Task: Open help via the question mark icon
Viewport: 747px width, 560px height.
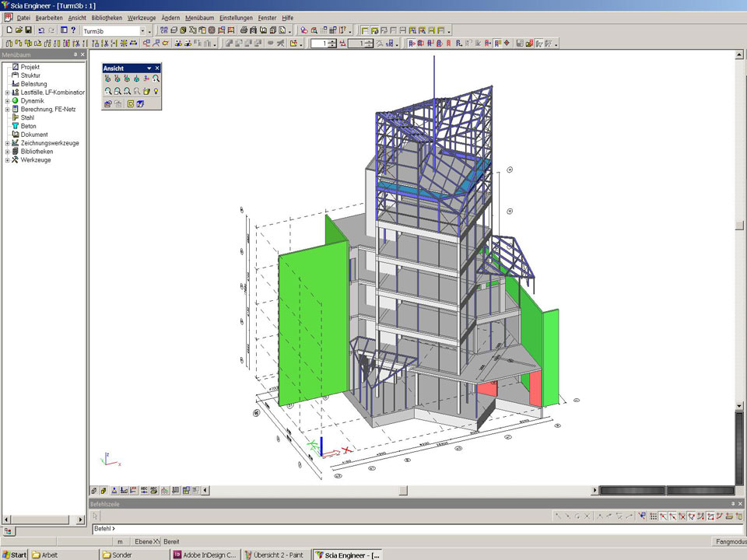Action: tap(73, 30)
